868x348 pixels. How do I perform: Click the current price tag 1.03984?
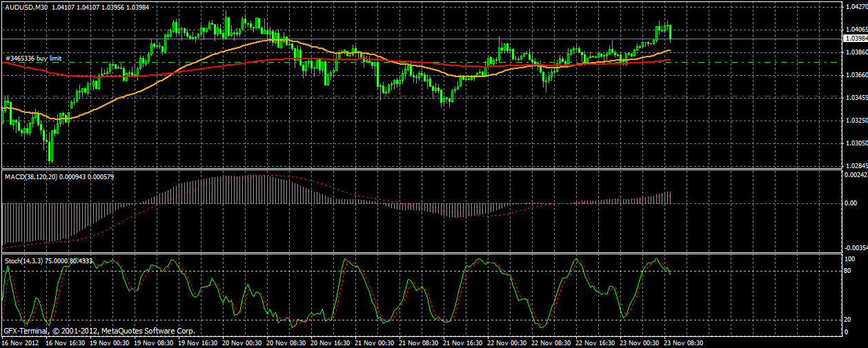pos(854,39)
